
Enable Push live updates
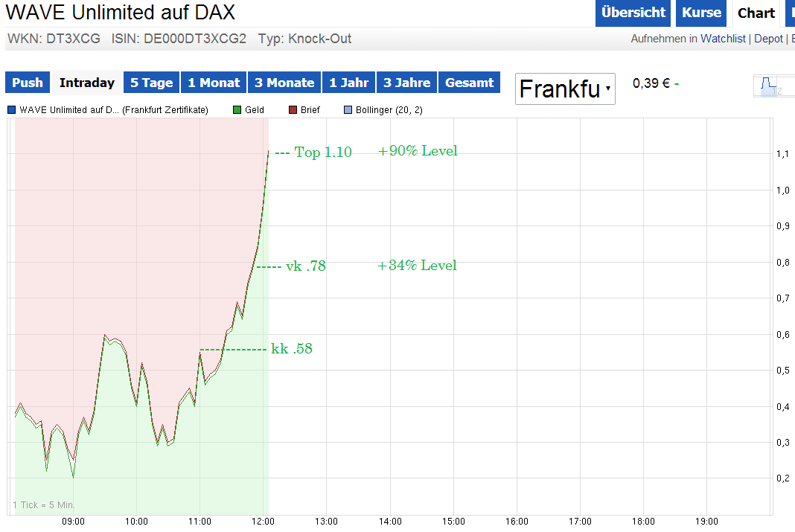[x=27, y=82]
